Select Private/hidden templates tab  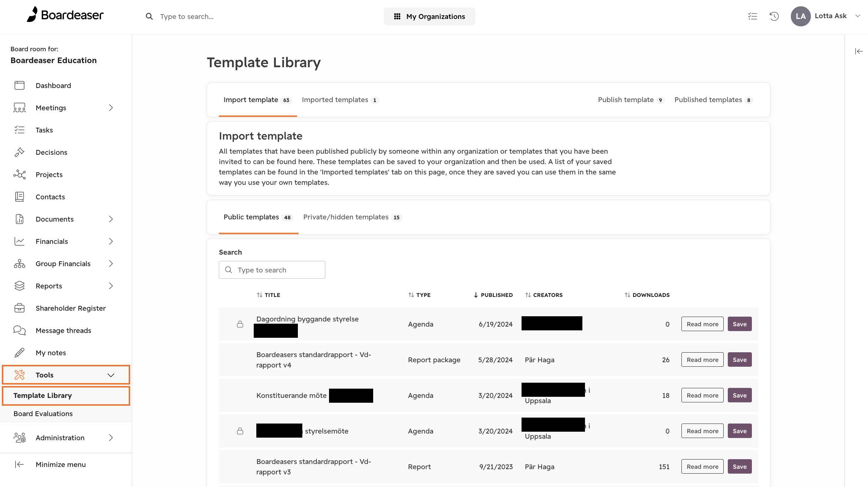click(x=353, y=217)
